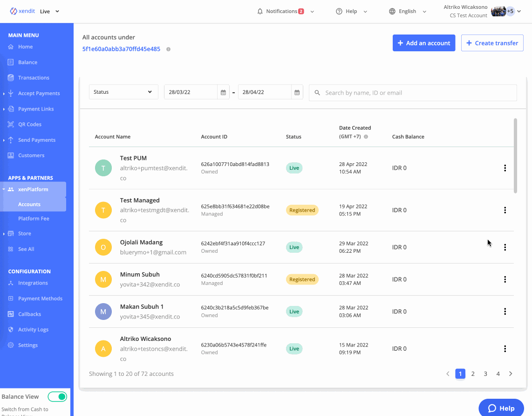Go to Transactions in main menu
532x416 pixels.
point(34,78)
